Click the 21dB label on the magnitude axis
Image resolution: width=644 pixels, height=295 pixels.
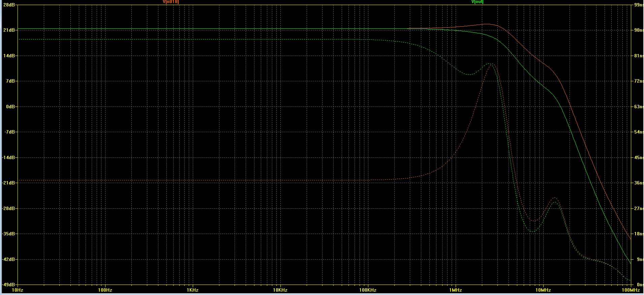pyautogui.click(x=9, y=30)
